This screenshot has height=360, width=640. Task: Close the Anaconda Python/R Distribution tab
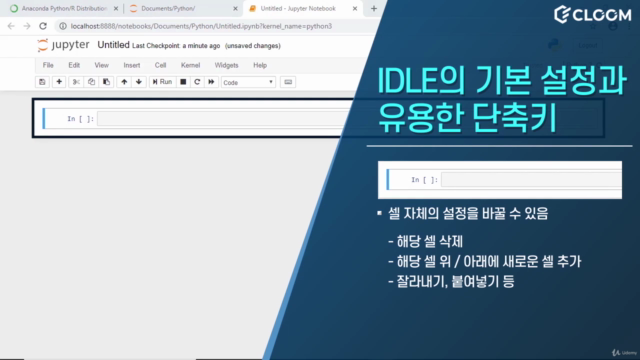point(116,9)
